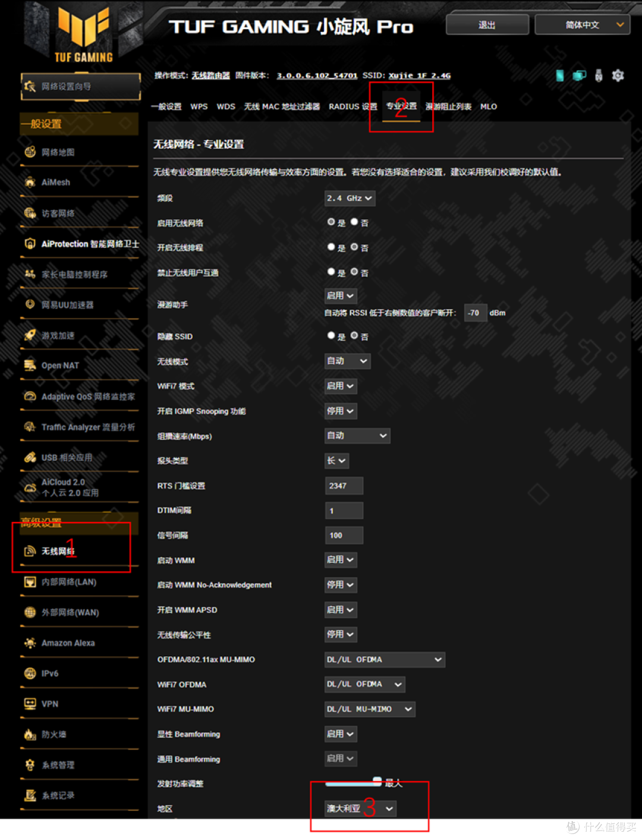
Task: Click the Traffic Analyzer icon
Action: click(x=30, y=427)
